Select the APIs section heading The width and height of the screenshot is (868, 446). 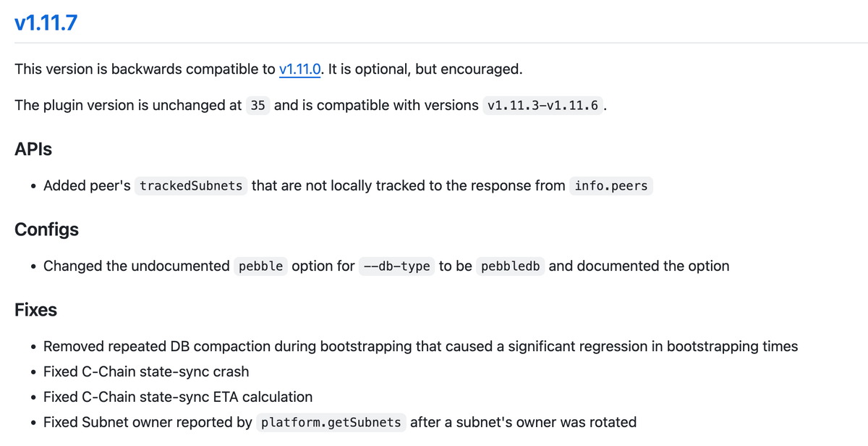33,149
